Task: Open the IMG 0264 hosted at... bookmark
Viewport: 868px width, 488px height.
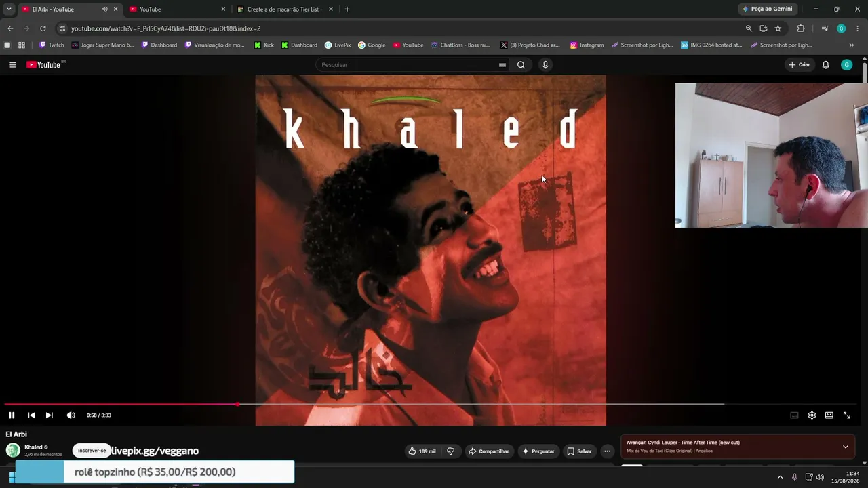Action: [711, 45]
